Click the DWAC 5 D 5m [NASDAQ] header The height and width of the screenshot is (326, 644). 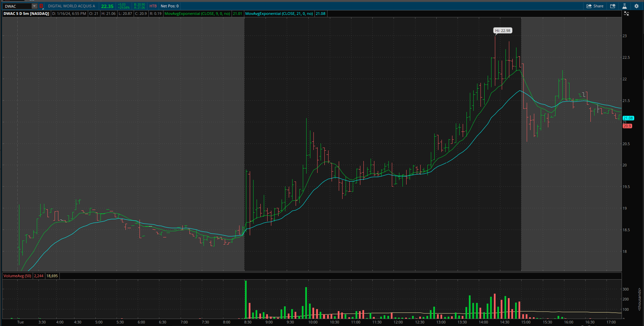tap(26, 14)
